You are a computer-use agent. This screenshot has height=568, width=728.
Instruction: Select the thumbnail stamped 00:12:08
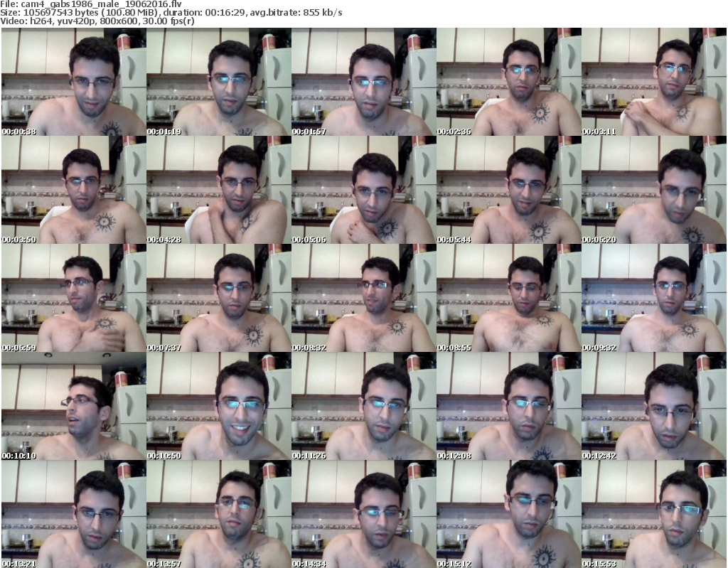pos(508,406)
